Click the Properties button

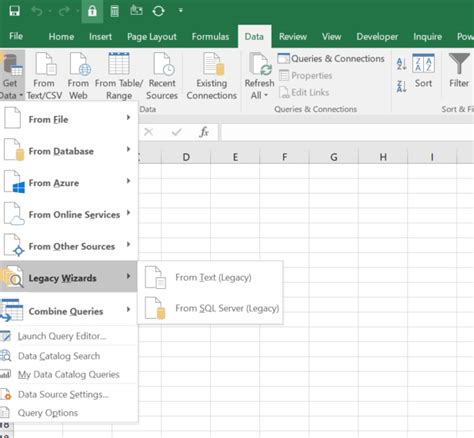point(305,76)
